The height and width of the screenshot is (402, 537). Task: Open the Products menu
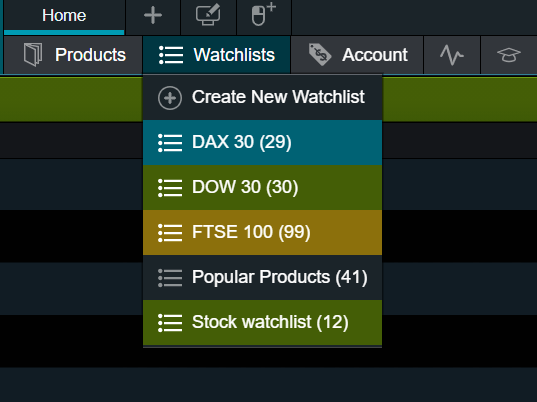coord(73,55)
